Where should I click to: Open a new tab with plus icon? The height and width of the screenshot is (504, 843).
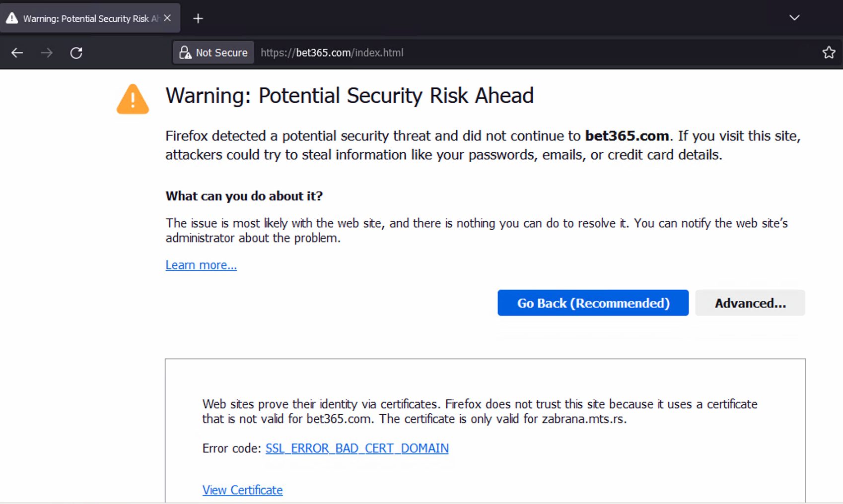198,18
